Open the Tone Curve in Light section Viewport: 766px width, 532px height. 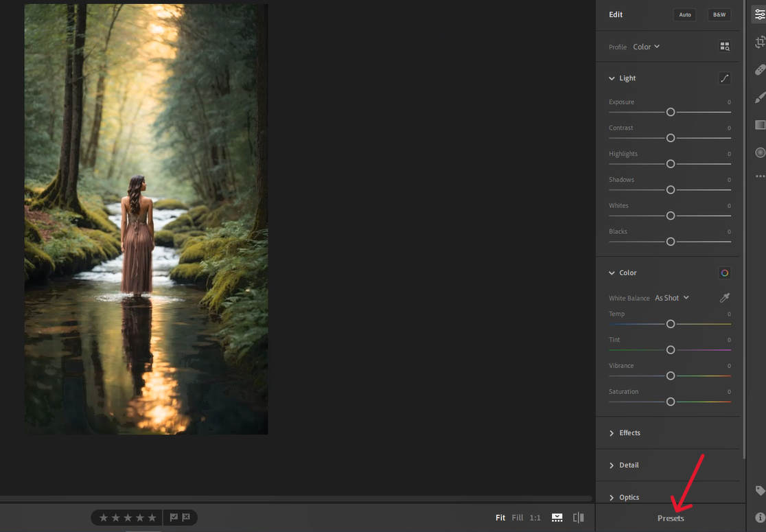click(x=725, y=78)
